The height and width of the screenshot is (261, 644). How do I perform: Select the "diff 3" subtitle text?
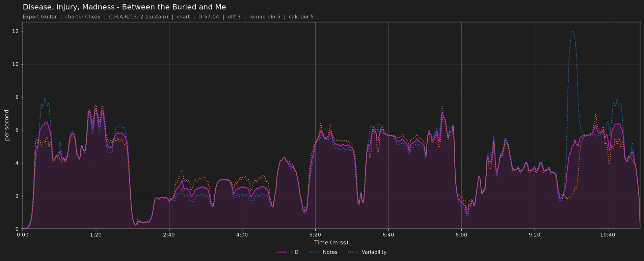[234, 17]
